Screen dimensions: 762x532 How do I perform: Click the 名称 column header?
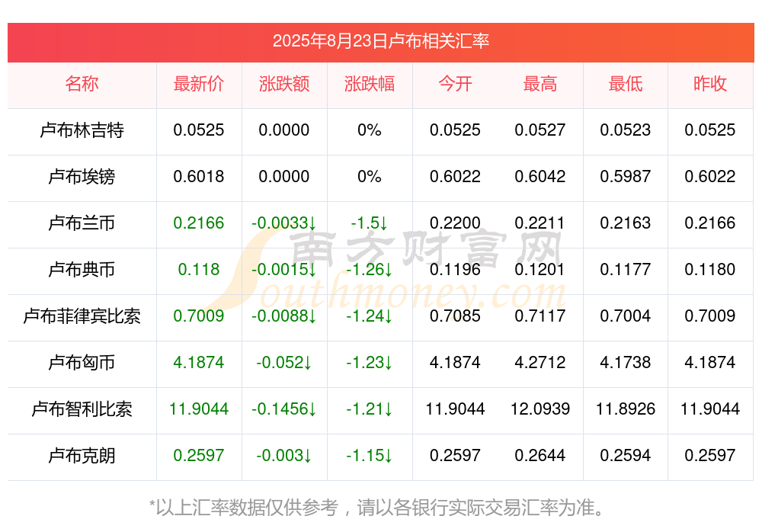click(x=82, y=84)
